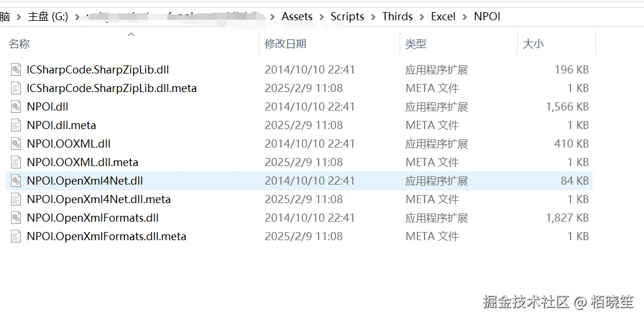Click the modified date of NPOI.dll.meta
The height and width of the screenshot is (320, 644).
[x=303, y=125]
